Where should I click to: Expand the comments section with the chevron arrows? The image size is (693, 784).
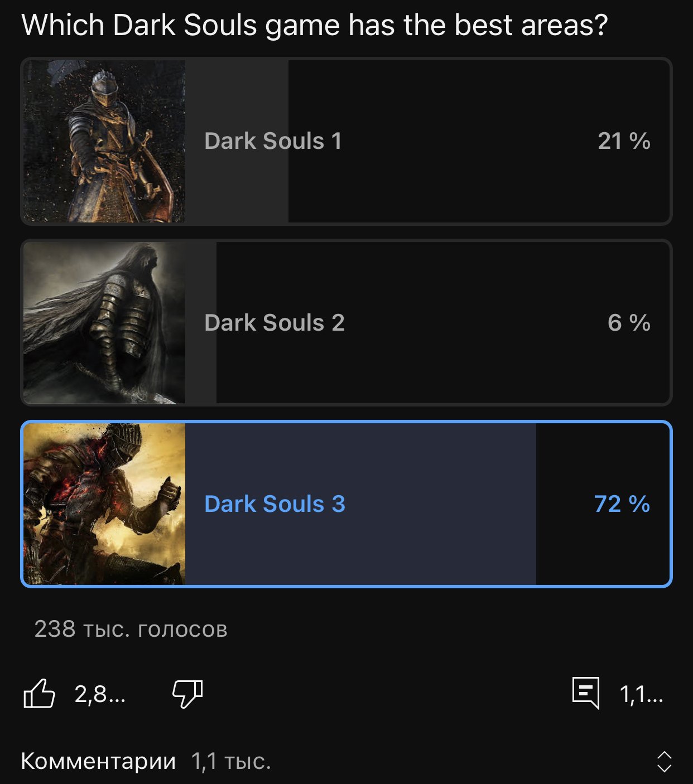pyautogui.click(x=664, y=762)
